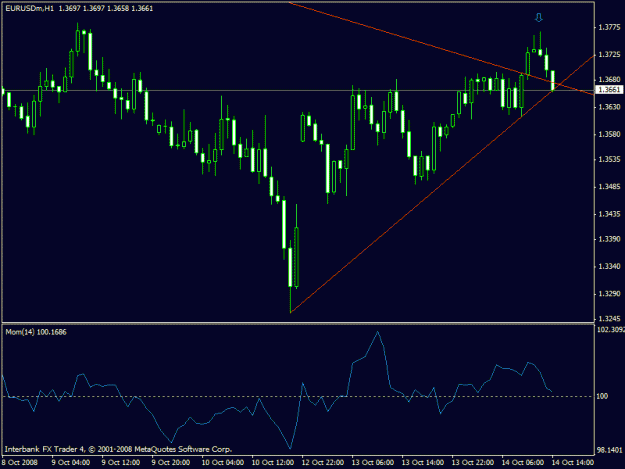Viewport: 625px width, 469px height.
Task: Click the 12 Oct 22:00 time label
Action: point(322,462)
